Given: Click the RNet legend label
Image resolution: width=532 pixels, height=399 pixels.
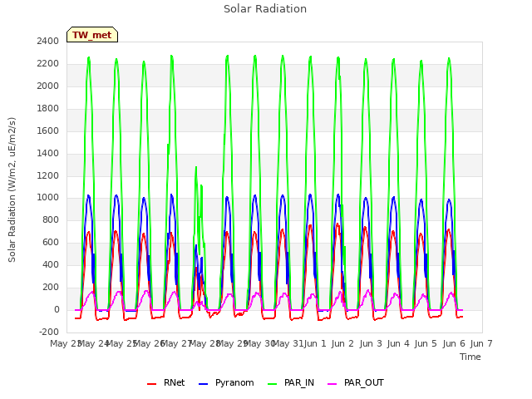Looking at the screenshot, I should [174, 382].
